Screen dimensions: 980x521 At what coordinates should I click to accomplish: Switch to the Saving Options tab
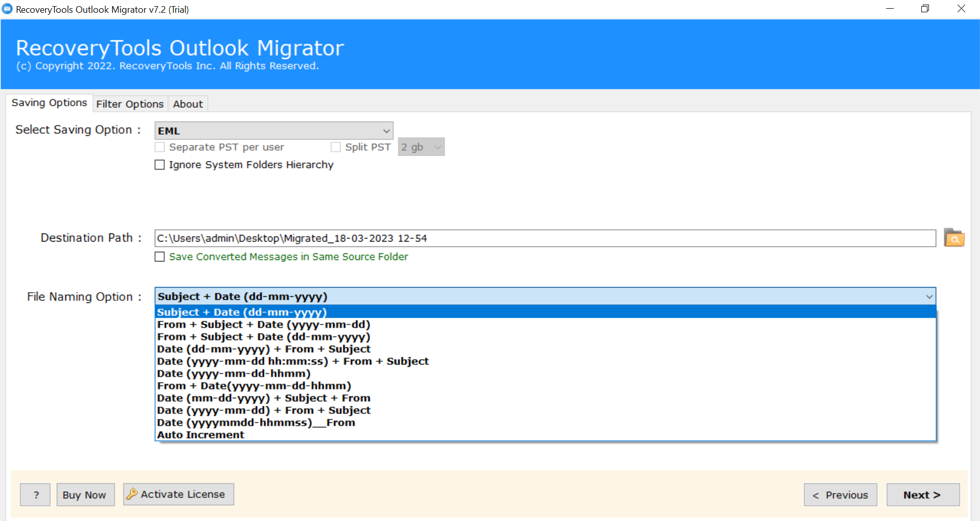point(50,103)
